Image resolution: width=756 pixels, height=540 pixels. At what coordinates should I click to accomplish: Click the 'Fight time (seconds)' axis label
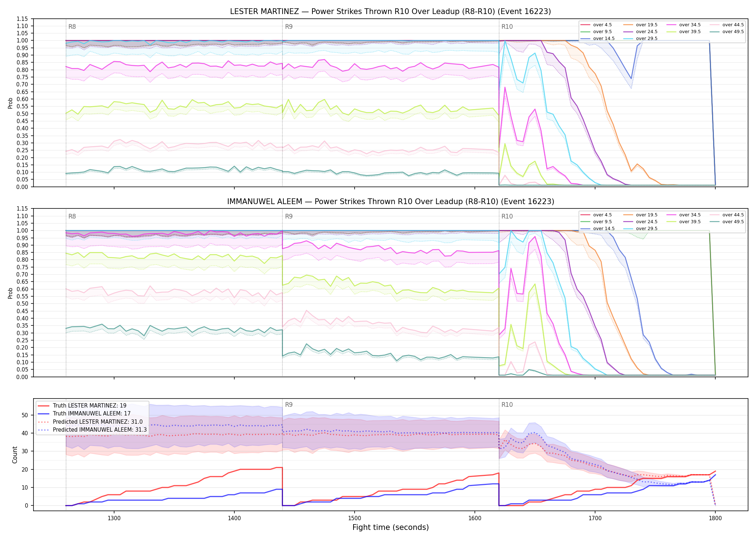tap(391, 527)
